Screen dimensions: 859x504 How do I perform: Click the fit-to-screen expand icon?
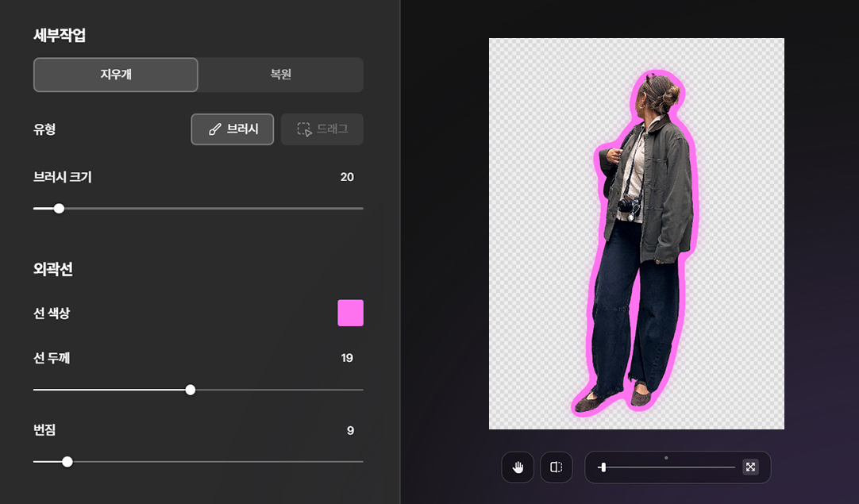click(750, 467)
